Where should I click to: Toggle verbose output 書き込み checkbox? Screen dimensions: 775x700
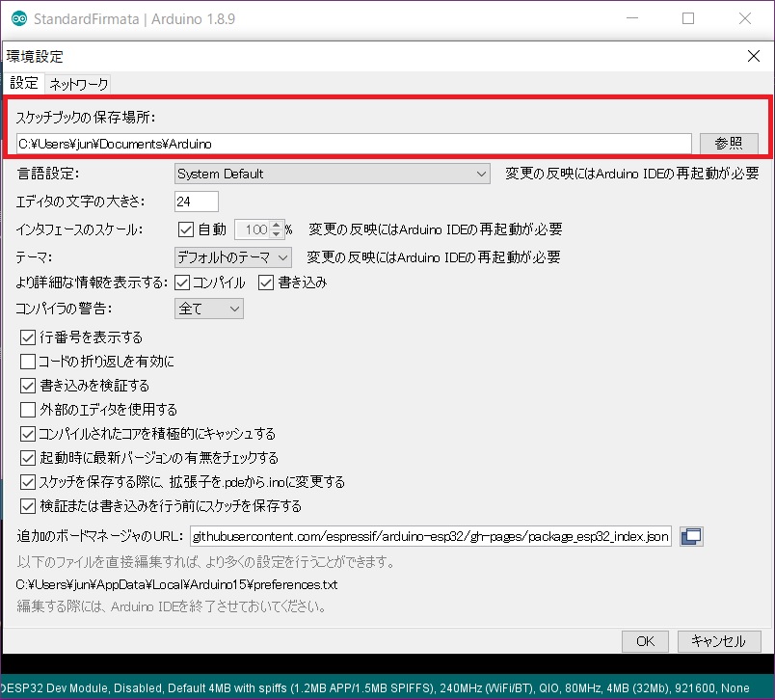[x=266, y=283]
